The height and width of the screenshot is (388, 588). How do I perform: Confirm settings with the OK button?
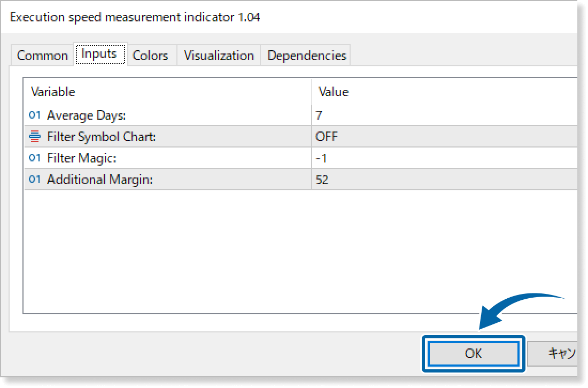point(474,353)
